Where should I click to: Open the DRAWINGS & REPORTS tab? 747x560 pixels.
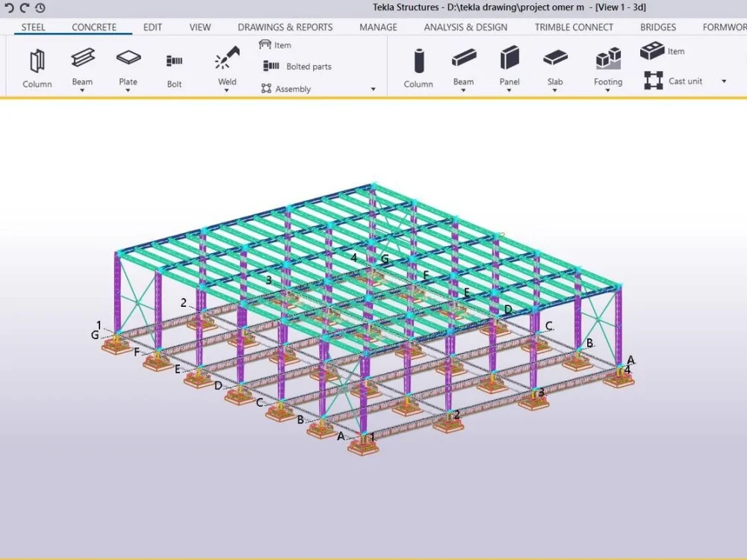pos(285,27)
